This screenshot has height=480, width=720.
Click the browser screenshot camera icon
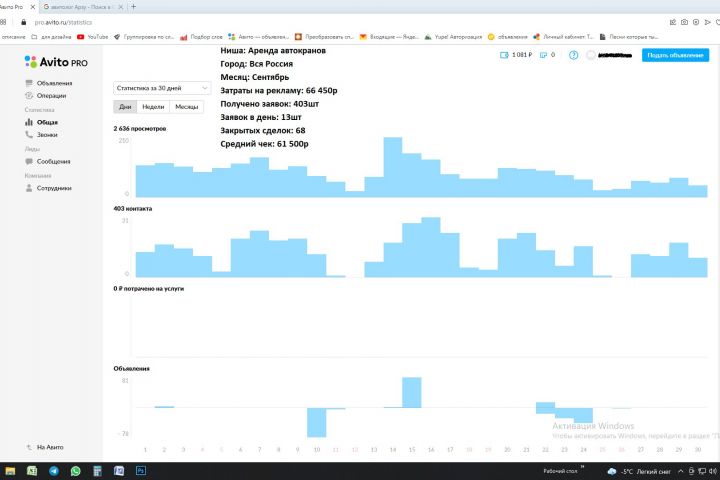684,22
